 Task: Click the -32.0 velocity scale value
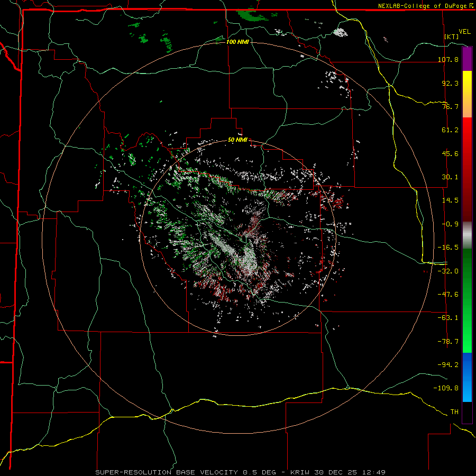pyautogui.click(x=448, y=271)
